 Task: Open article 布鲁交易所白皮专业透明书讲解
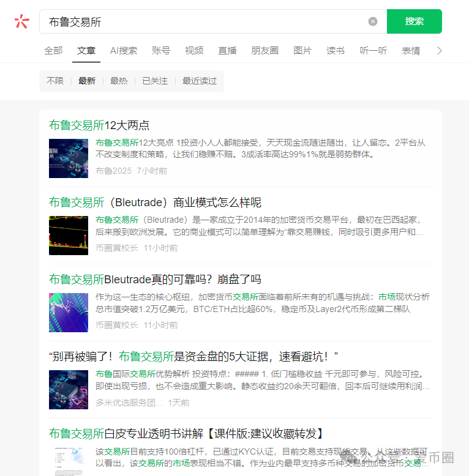[x=186, y=434]
